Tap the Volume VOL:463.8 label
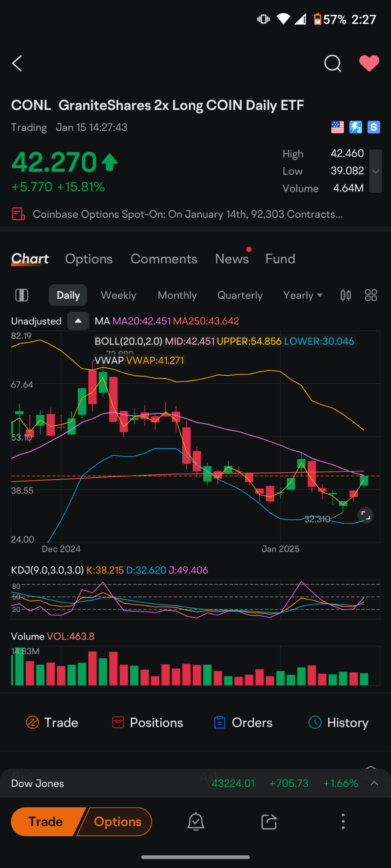Screen dimensions: 391x868 (53, 636)
